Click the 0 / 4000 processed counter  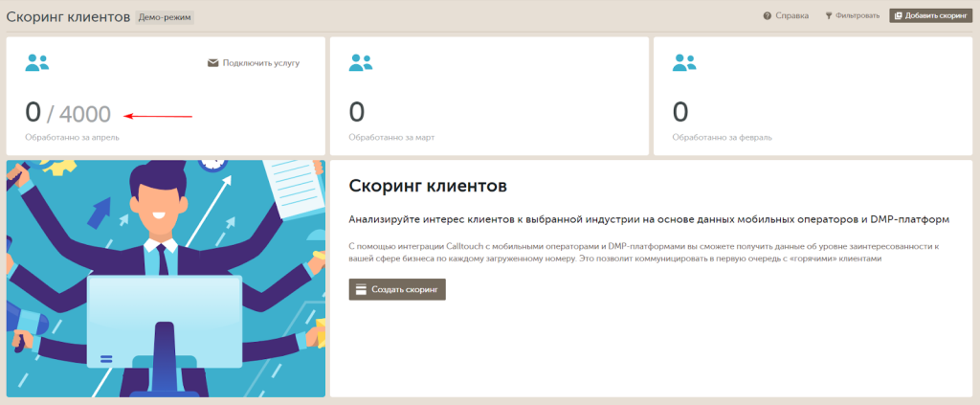pyautogui.click(x=68, y=114)
